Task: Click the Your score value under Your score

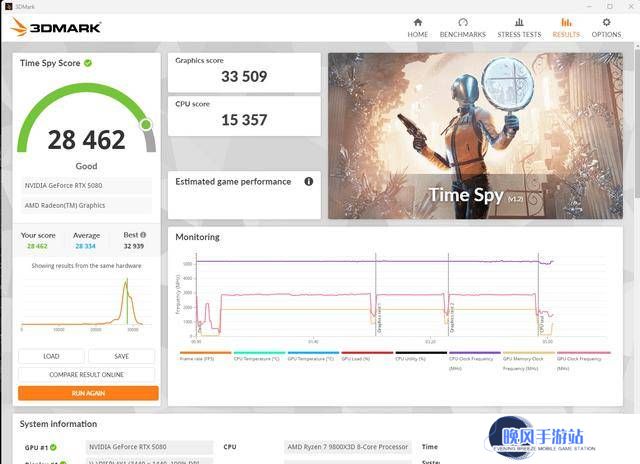Action: pyautogui.click(x=37, y=246)
